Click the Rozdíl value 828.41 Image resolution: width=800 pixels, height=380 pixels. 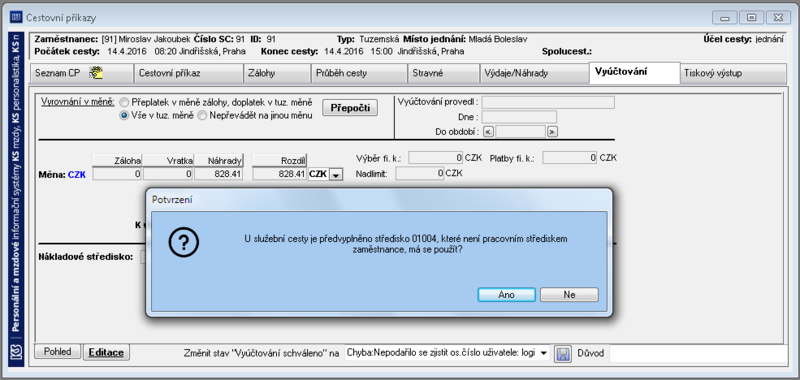coord(280,174)
